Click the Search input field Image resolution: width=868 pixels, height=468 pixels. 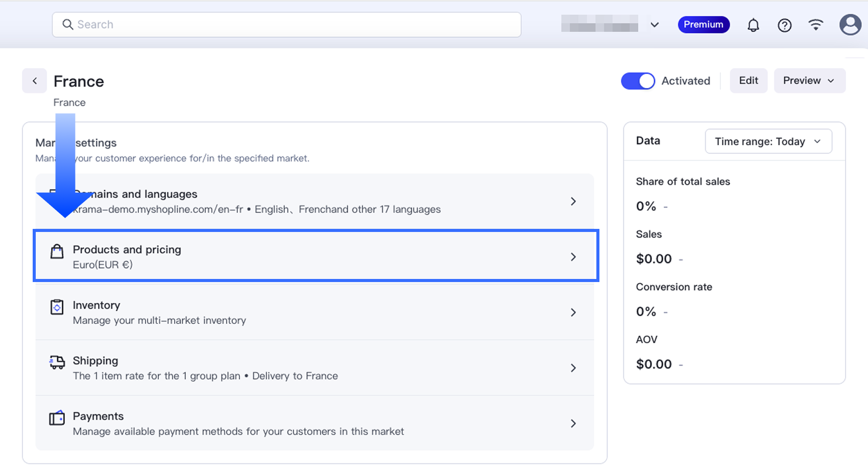tap(286, 25)
